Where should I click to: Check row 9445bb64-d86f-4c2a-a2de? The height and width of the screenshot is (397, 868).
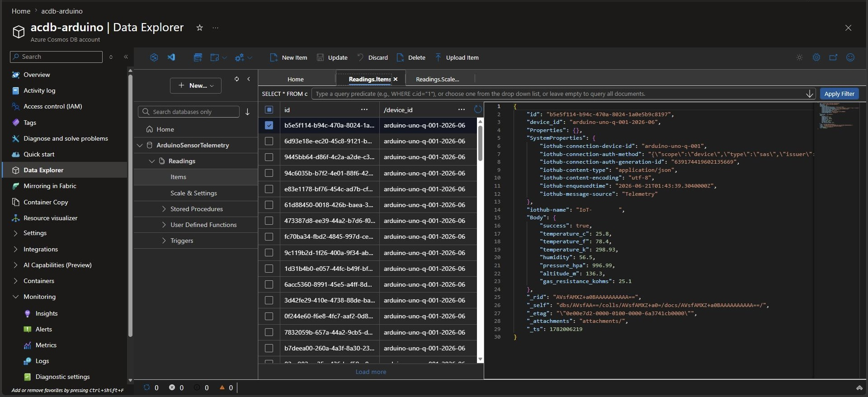(269, 157)
